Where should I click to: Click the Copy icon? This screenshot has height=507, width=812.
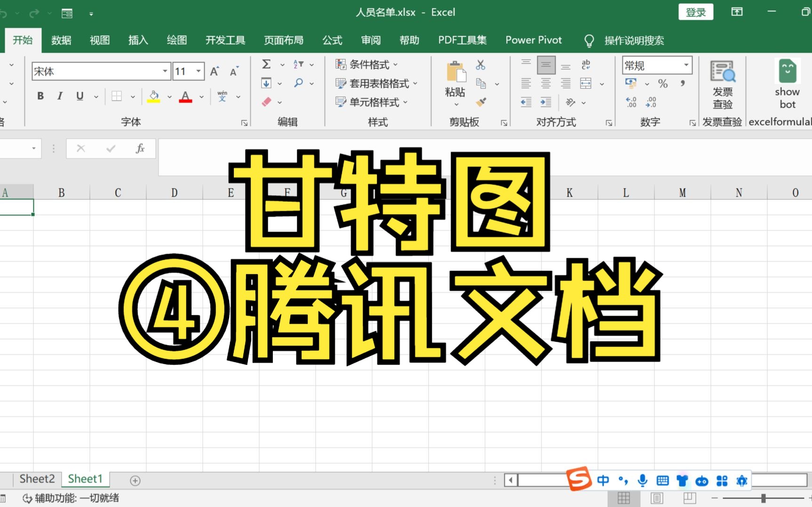(481, 84)
